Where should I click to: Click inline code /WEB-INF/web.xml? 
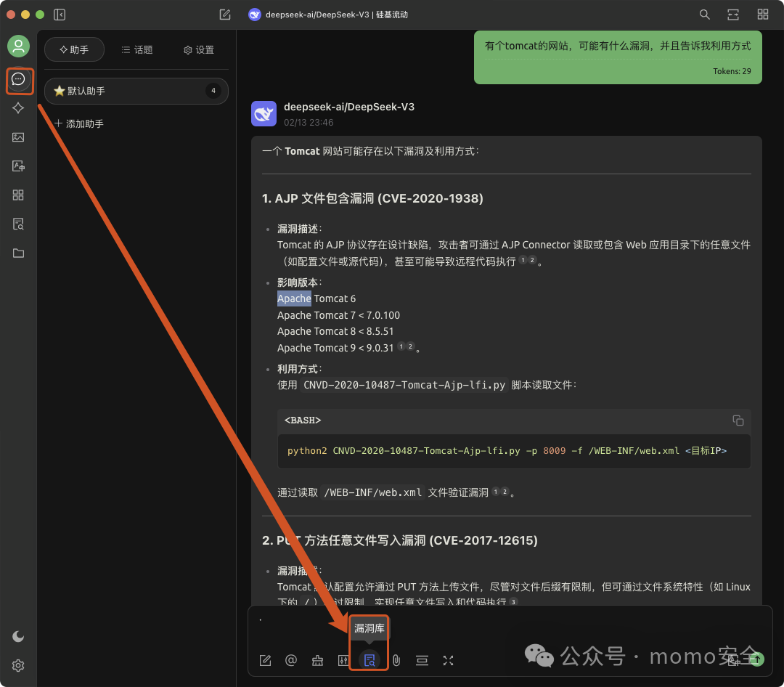[x=372, y=493]
